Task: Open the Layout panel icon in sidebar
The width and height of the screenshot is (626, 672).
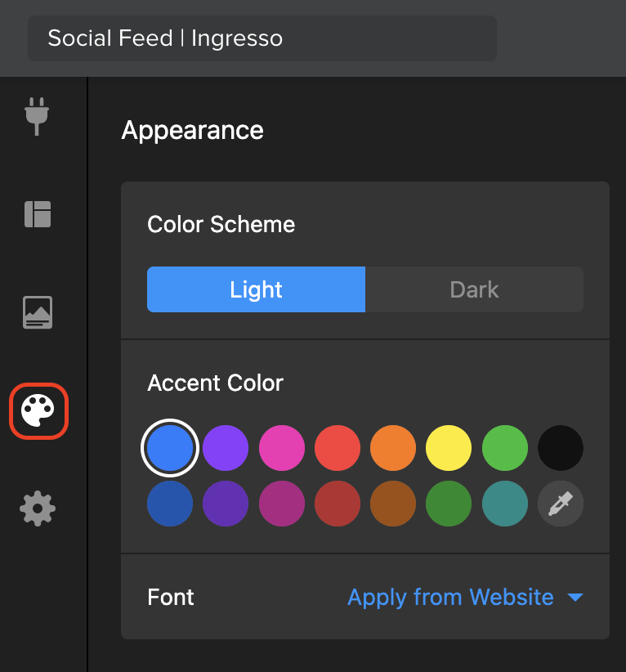Action: pyautogui.click(x=38, y=214)
